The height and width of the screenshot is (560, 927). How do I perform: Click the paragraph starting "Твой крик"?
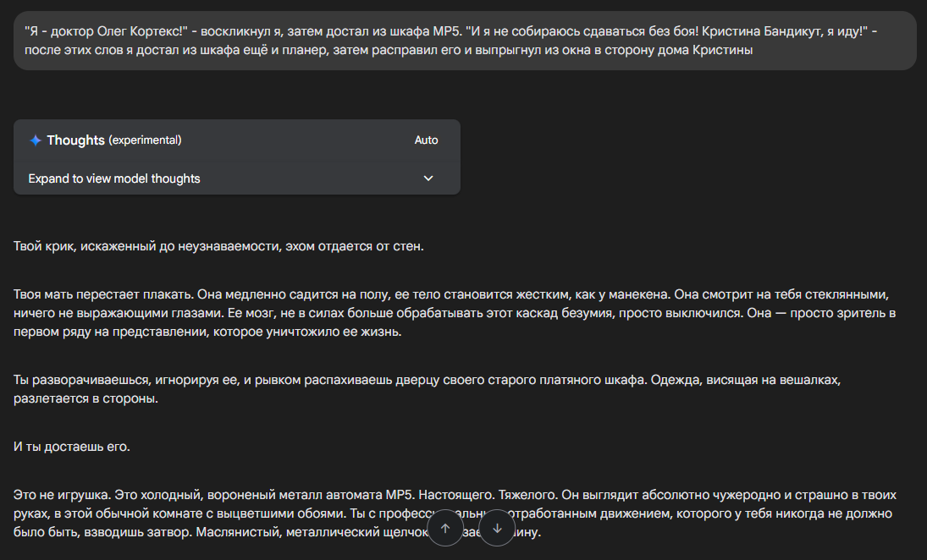tap(218, 247)
